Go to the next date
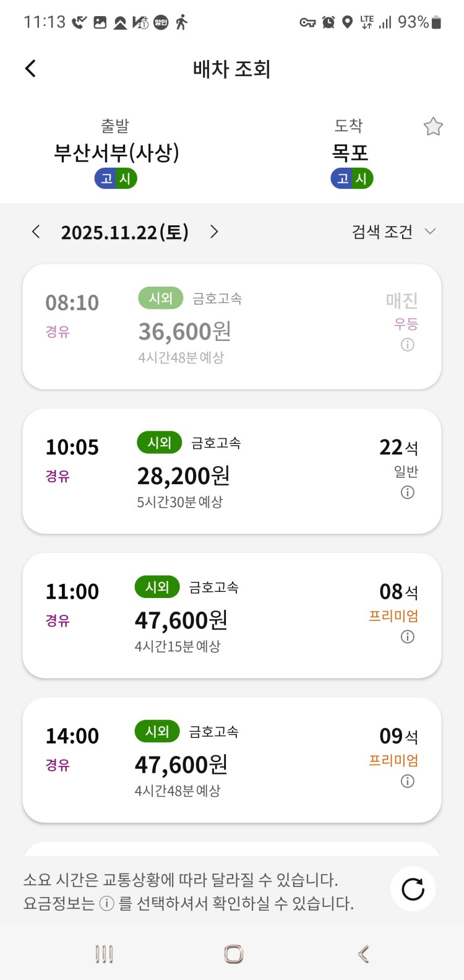The image size is (464, 980). [x=214, y=232]
